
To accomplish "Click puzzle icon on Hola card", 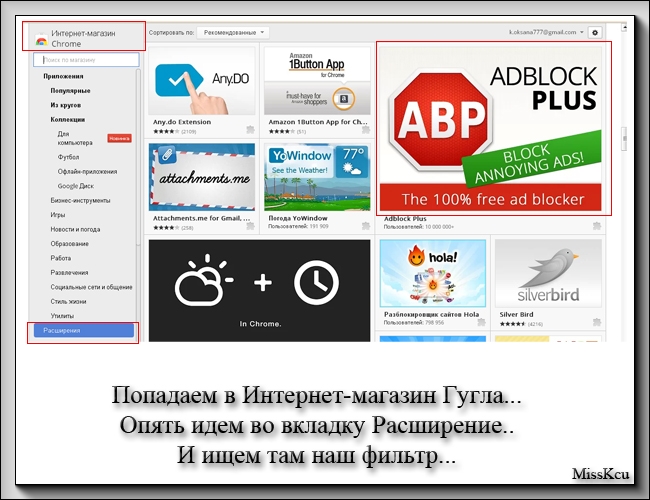I will tap(481, 322).
